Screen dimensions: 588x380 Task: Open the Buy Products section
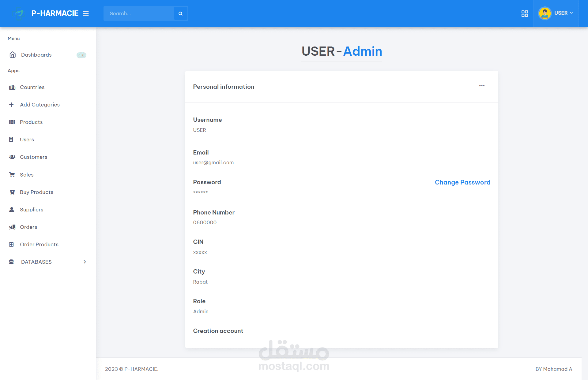pyautogui.click(x=36, y=192)
